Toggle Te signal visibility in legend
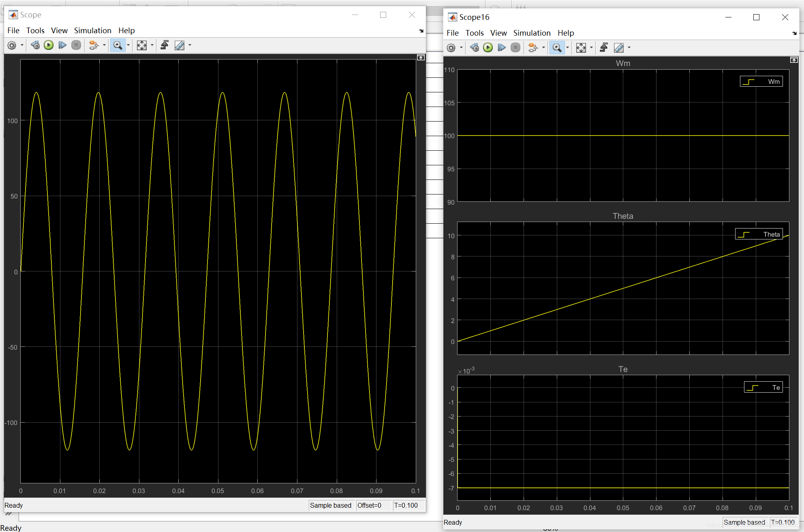 763,387
